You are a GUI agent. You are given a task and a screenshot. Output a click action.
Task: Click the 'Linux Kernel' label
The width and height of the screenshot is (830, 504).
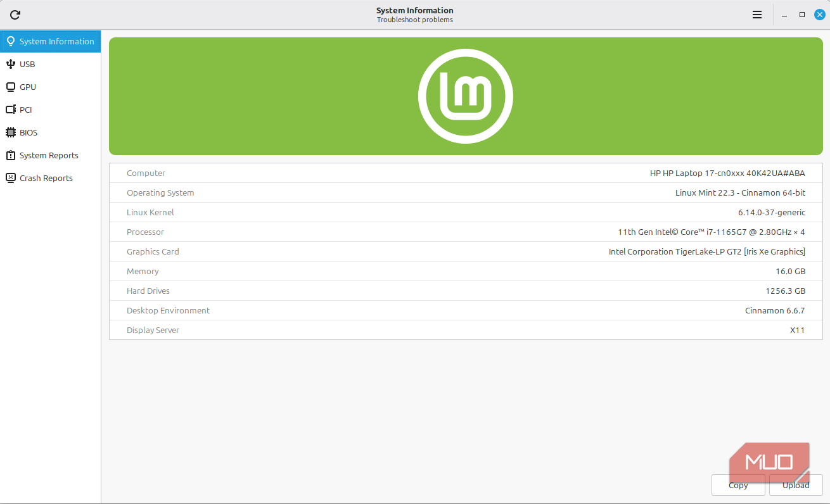(x=150, y=212)
